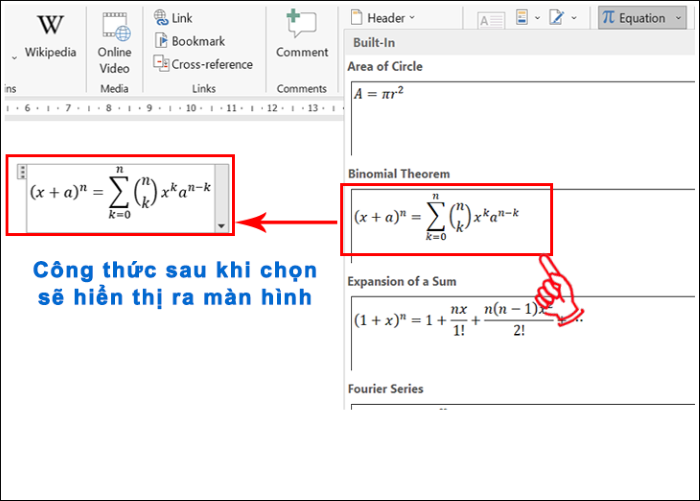The height and width of the screenshot is (501, 700).
Task: Click the pi Equation icon
Action: (x=609, y=18)
